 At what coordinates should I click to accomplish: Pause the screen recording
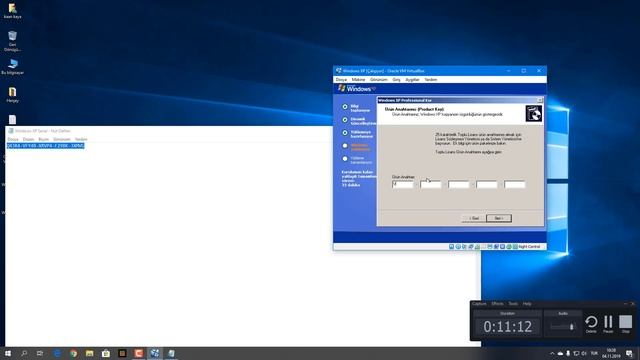(x=608, y=324)
